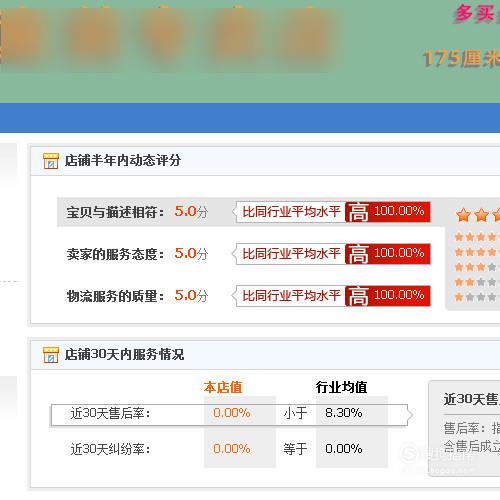Select the 宝贝与描述相符 rating row
500x500 pixels.
point(251,212)
